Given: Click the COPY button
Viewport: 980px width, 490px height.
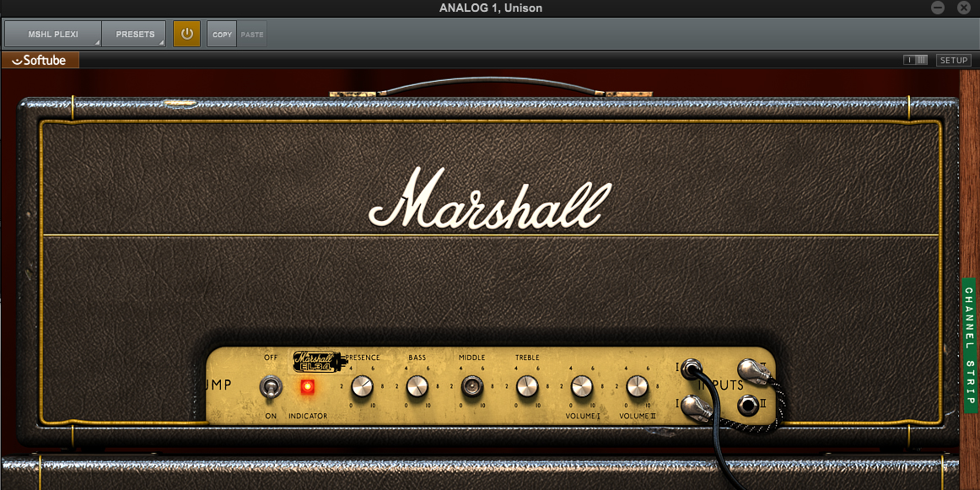Looking at the screenshot, I should 222,34.
